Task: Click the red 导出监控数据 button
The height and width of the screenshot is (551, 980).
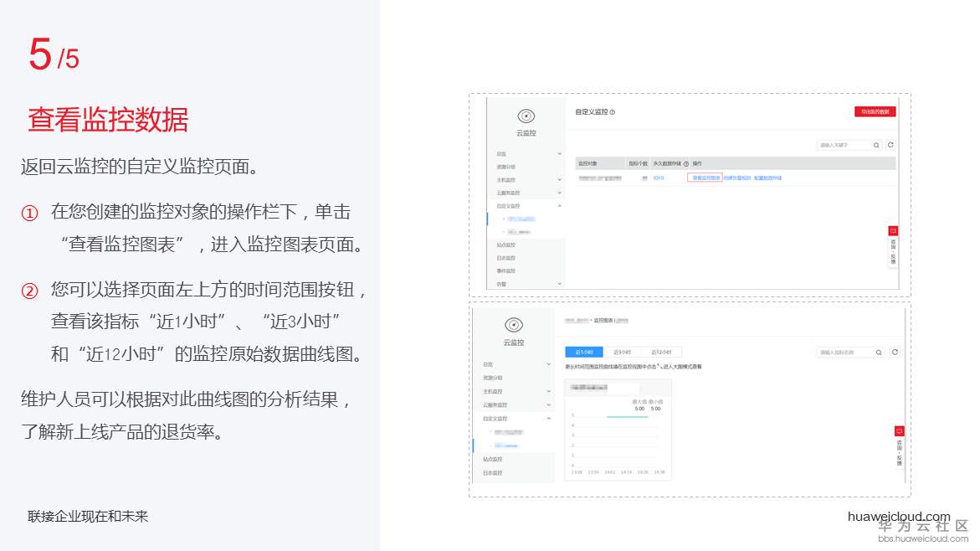Action: pyautogui.click(x=875, y=111)
